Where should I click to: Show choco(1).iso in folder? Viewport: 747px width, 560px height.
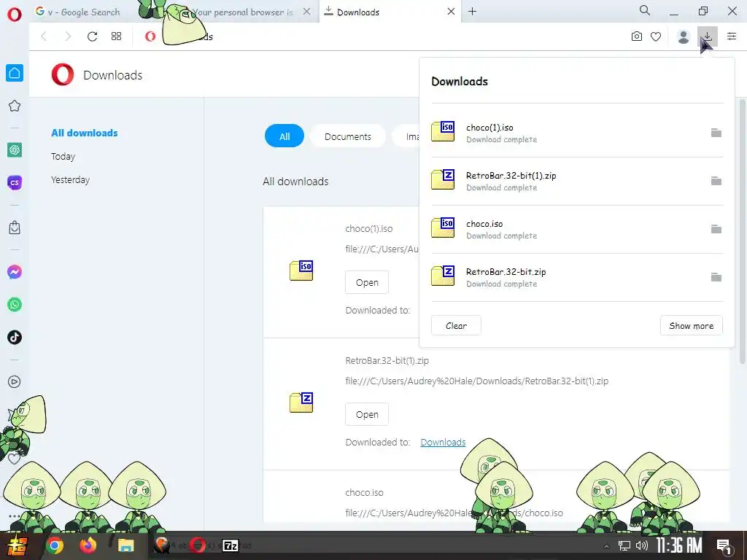(x=716, y=133)
